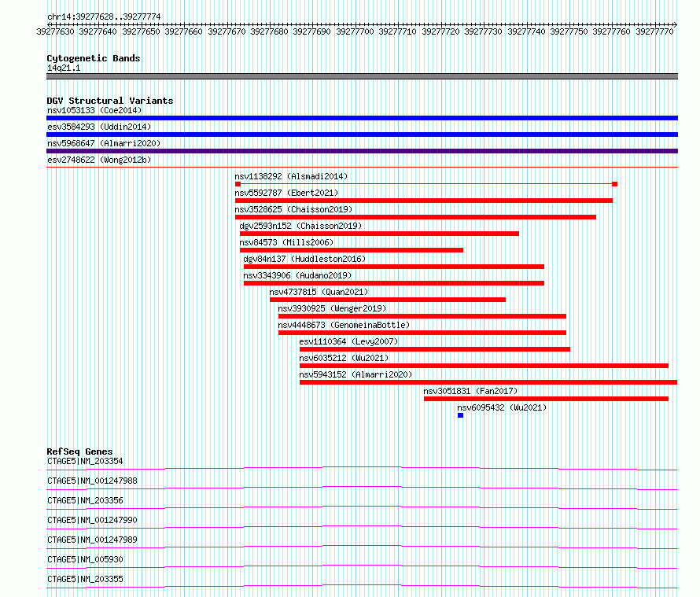Open CTAGE5|NM_203356 gene label
This screenshot has width=700, height=597.
point(85,500)
